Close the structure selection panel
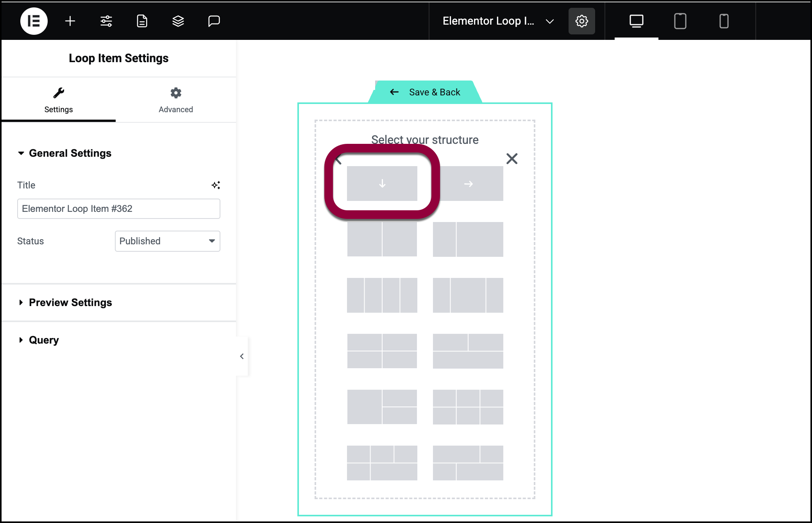This screenshot has height=523, width=812. click(512, 159)
